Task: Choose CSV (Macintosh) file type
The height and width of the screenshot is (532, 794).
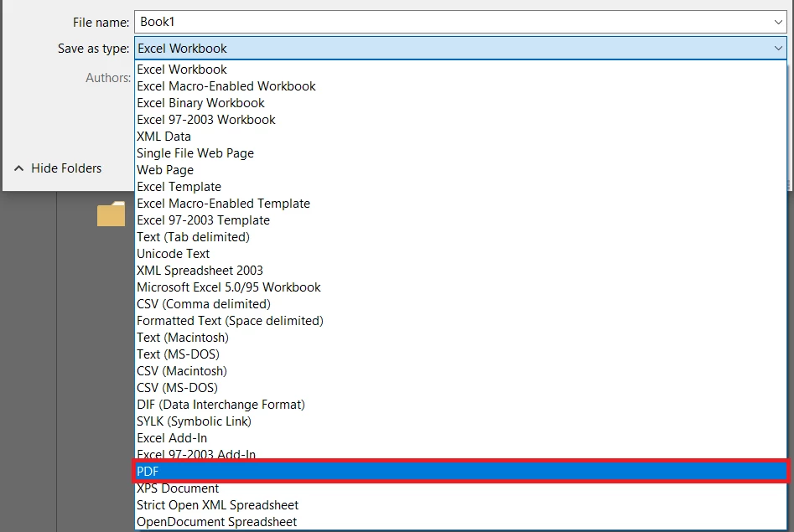Action: pos(461,370)
